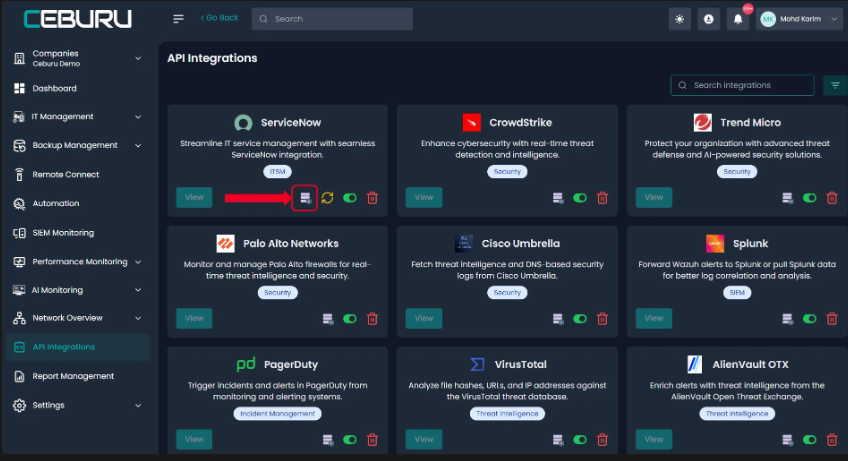Open CrowdStrike configuration icon
Image resolution: width=848 pixels, height=461 pixels.
point(558,197)
